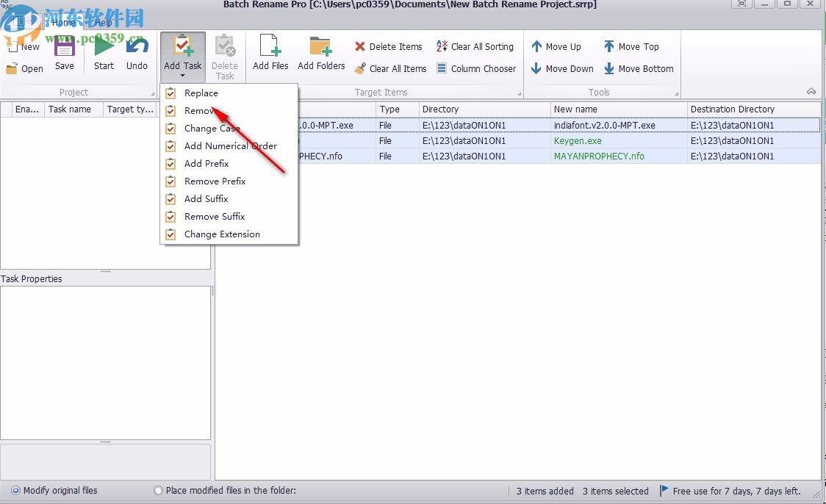Click Type cell of Keygen.exe row
The width and height of the screenshot is (826, 504).
[397, 140]
